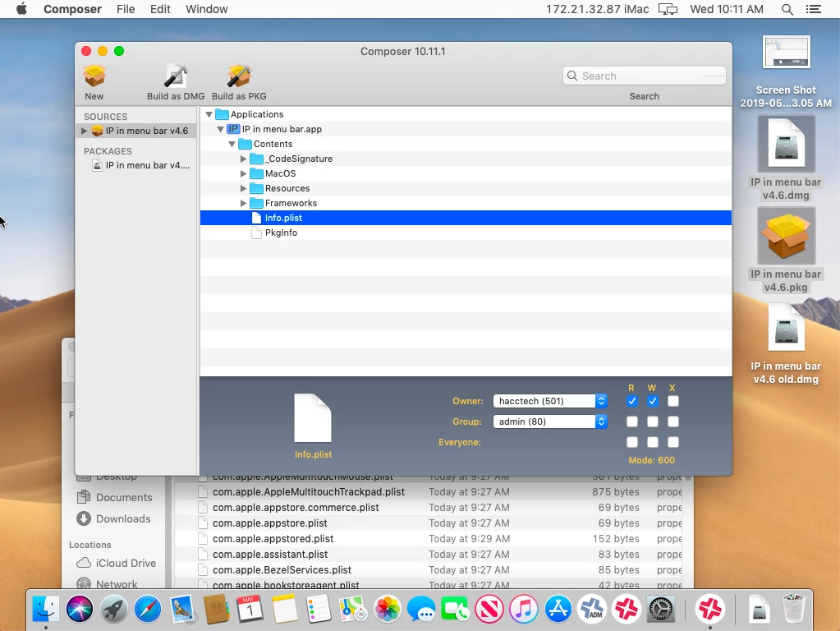This screenshot has width=840, height=631.
Task: Enable Group execute permission
Action: coord(672,421)
